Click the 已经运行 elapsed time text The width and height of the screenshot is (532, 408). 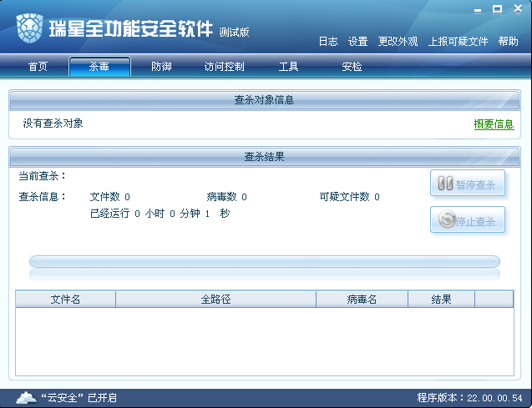(160, 214)
